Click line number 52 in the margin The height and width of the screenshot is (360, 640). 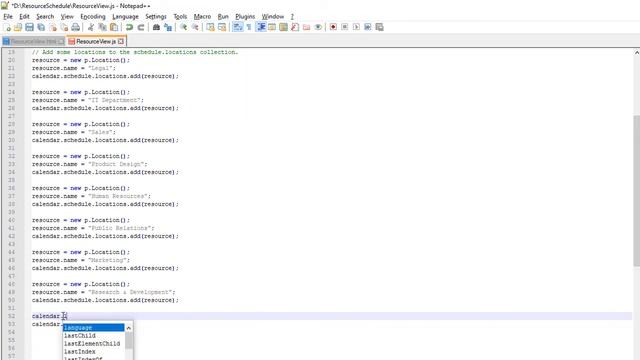click(x=11, y=316)
